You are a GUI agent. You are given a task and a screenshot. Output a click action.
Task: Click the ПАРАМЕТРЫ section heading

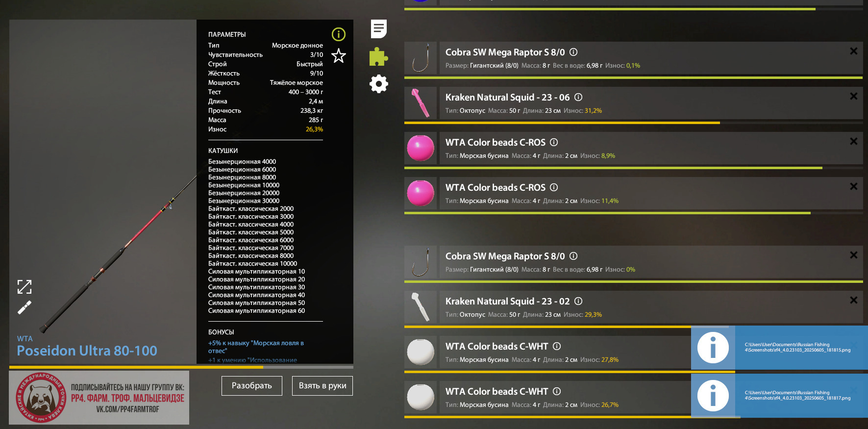(x=227, y=34)
